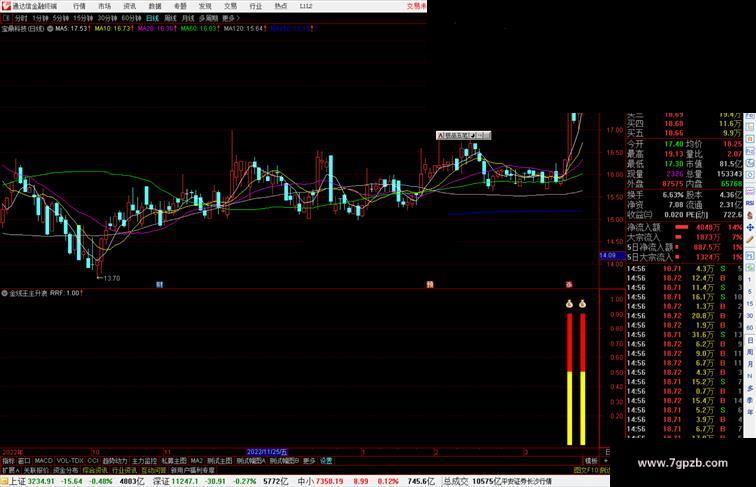The image size is (756, 487).
Task: Open indicator 设置 settings
Action: click(326, 461)
